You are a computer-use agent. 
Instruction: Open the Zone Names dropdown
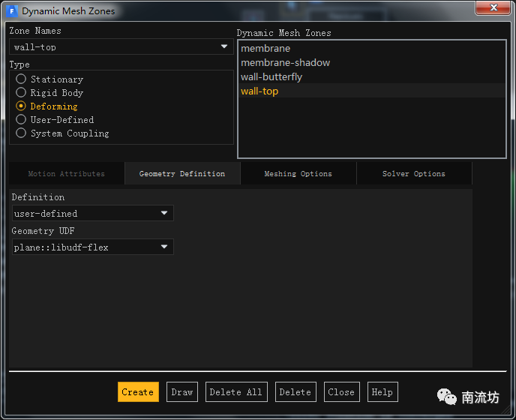(121, 47)
